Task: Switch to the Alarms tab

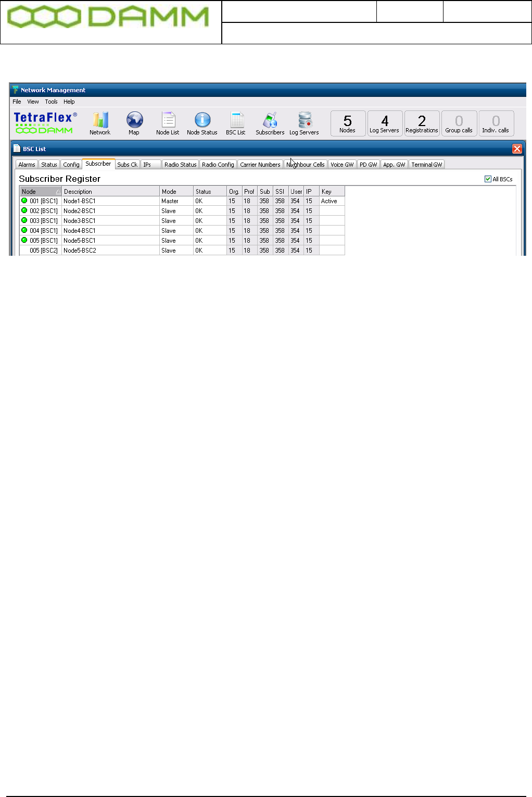Action: pyautogui.click(x=27, y=165)
